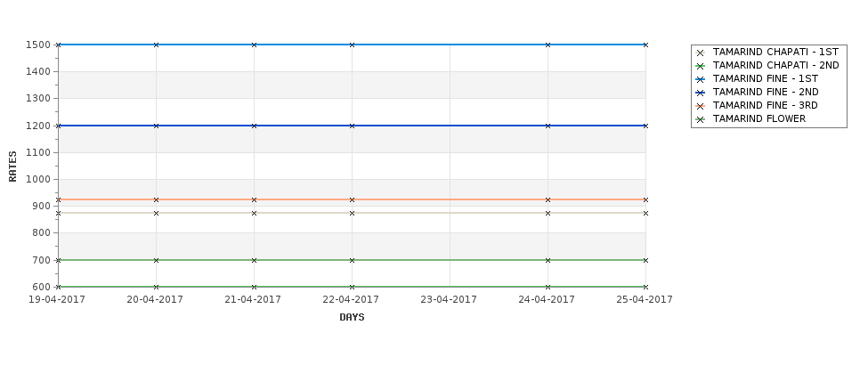Click the 23-04-2017 date label on the x-axis
The height and width of the screenshot is (382, 868).
point(449,299)
